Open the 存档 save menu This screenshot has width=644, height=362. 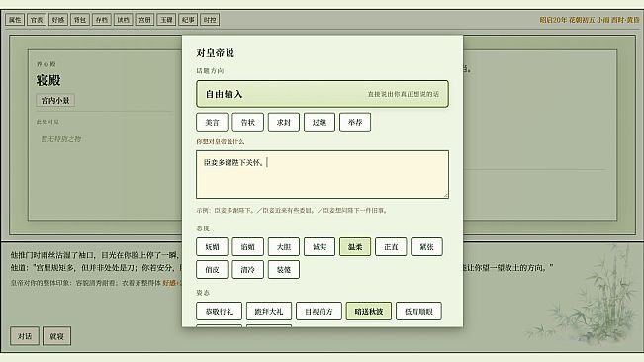(102, 20)
